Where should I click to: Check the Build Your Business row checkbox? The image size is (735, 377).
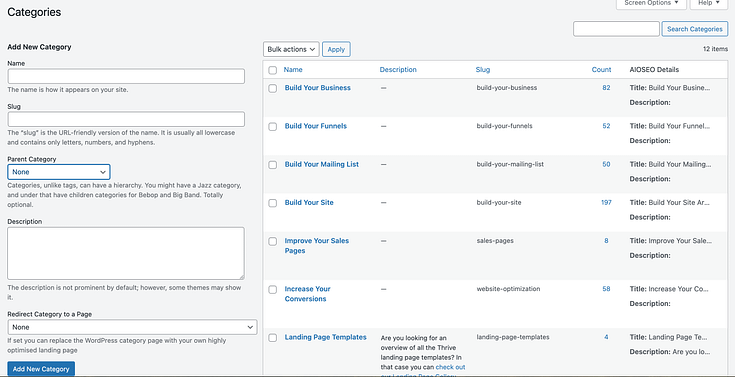(272, 88)
